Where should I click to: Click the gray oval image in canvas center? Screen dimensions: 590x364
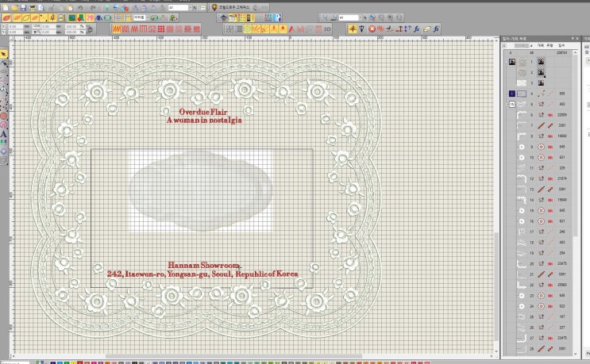click(200, 190)
